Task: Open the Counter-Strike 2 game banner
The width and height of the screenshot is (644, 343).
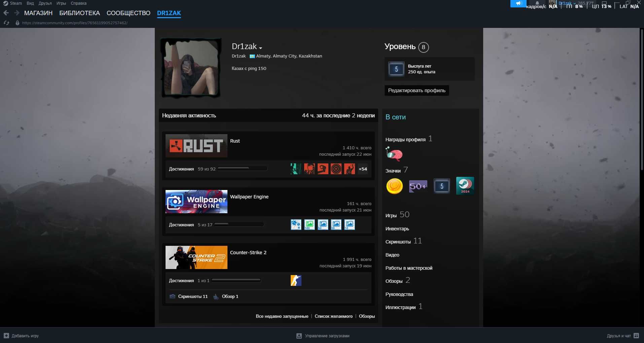Action: tap(196, 257)
